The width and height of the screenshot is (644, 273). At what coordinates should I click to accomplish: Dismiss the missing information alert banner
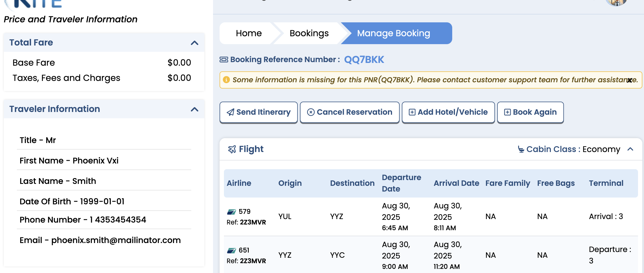(630, 80)
